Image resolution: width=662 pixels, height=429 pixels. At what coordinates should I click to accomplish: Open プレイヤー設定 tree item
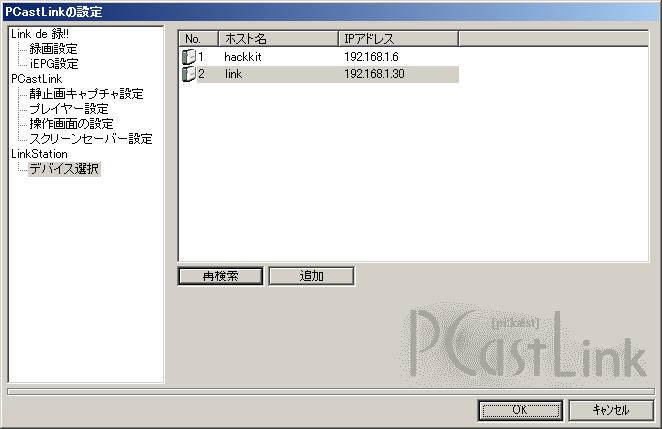tap(69, 109)
